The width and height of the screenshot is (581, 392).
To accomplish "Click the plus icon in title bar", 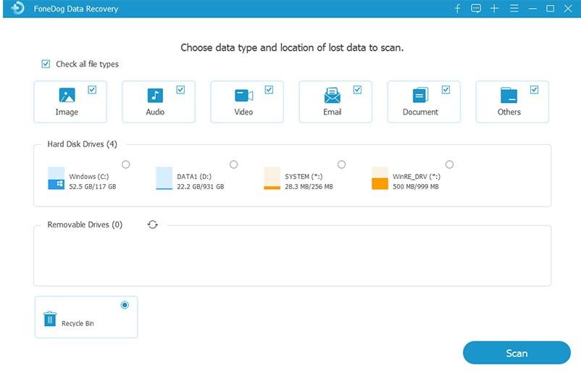I will 494,8.
